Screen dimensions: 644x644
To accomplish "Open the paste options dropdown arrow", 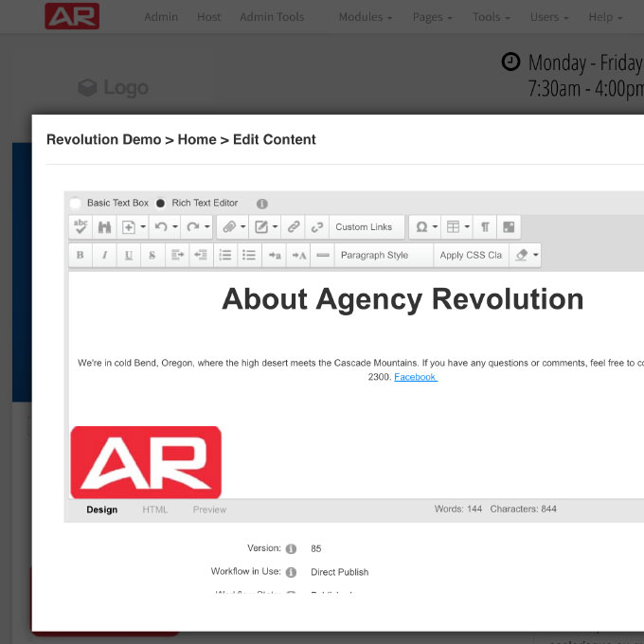I will pyautogui.click(x=143, y=226).
